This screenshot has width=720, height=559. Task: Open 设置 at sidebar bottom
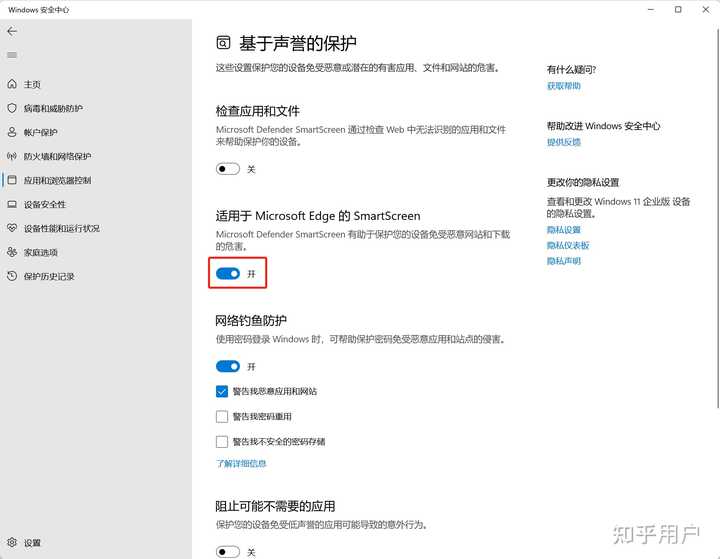[x=32, y=543]
